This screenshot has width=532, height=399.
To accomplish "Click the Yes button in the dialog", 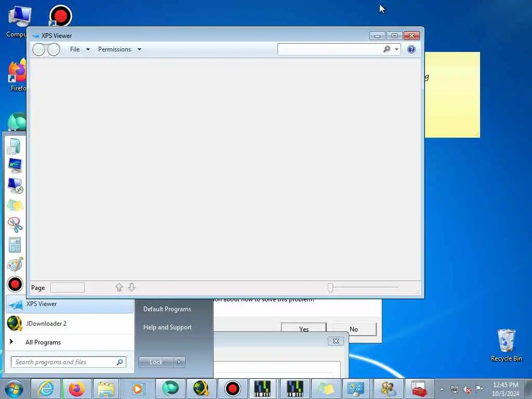I will pos(303,329).
